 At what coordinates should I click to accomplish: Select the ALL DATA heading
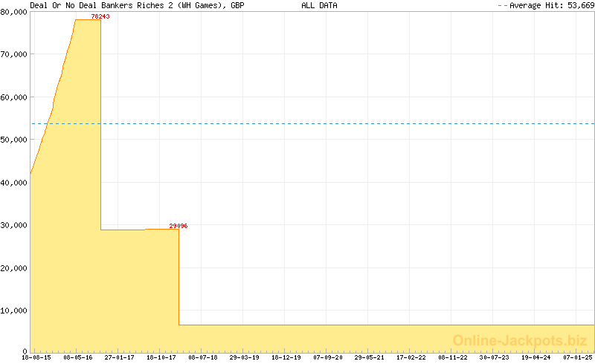tap(319, 5)
